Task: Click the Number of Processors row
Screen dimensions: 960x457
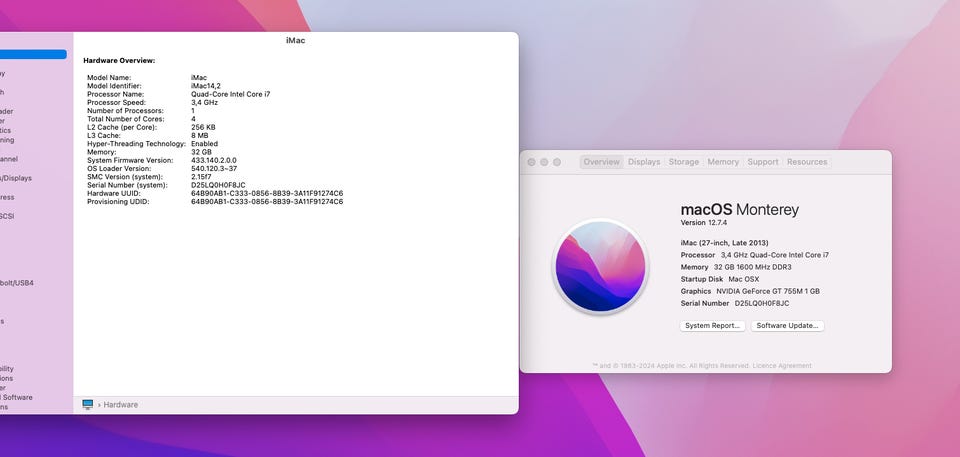Action: point(141,111)
